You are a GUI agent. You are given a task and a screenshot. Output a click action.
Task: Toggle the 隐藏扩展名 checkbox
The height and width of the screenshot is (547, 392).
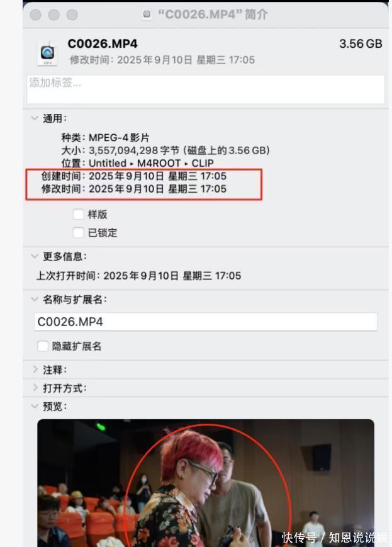43,346
